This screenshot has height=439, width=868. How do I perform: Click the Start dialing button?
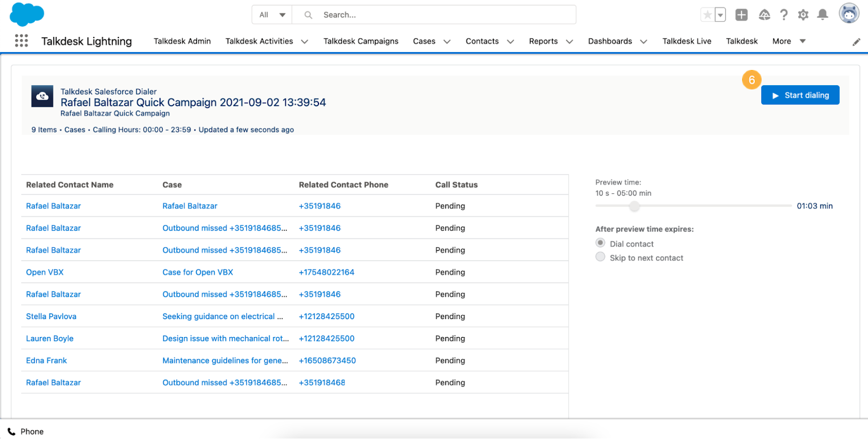(x=800, y=95)
